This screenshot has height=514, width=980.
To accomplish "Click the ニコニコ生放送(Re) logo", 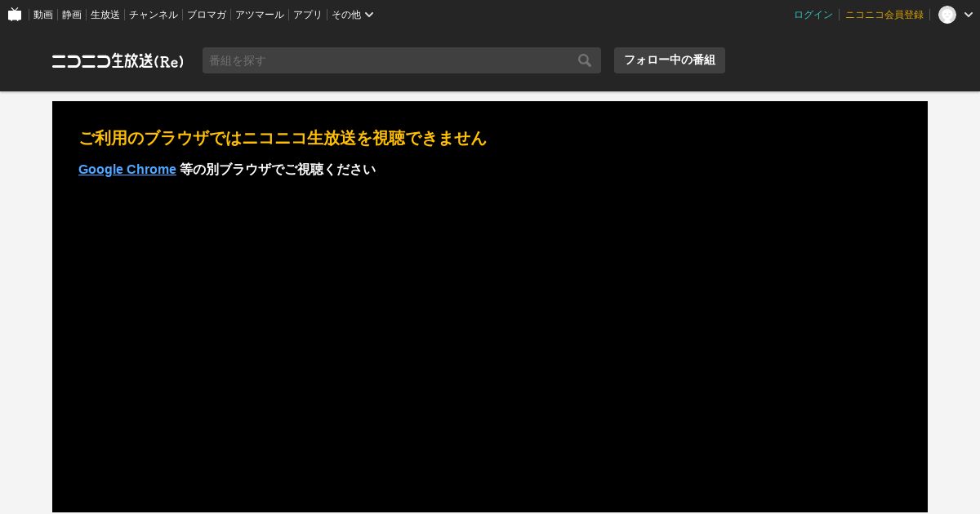I will (118, 61).
